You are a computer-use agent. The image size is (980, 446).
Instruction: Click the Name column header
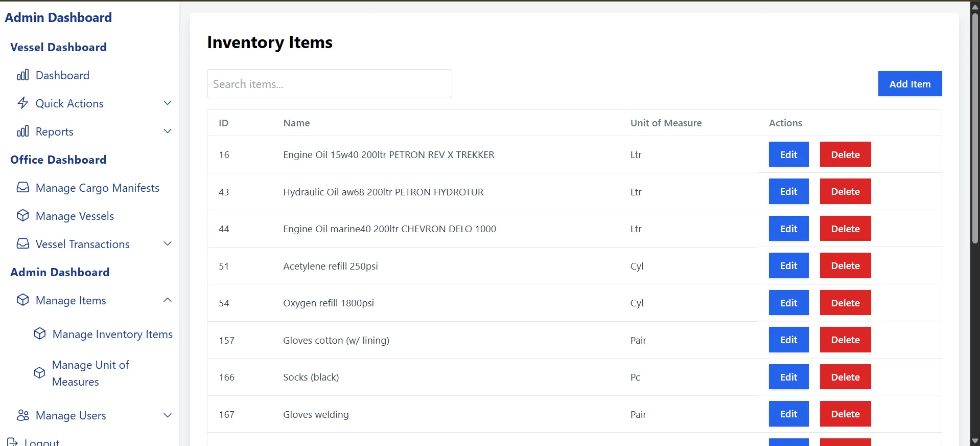pyautogui.click(x=296, y=123)
